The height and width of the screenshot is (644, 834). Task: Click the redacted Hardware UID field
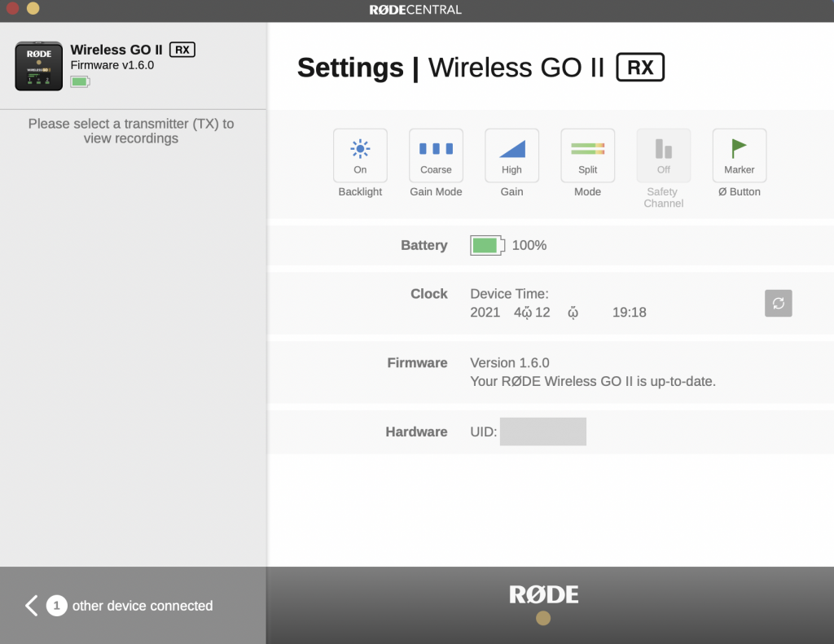click(543, 432)
